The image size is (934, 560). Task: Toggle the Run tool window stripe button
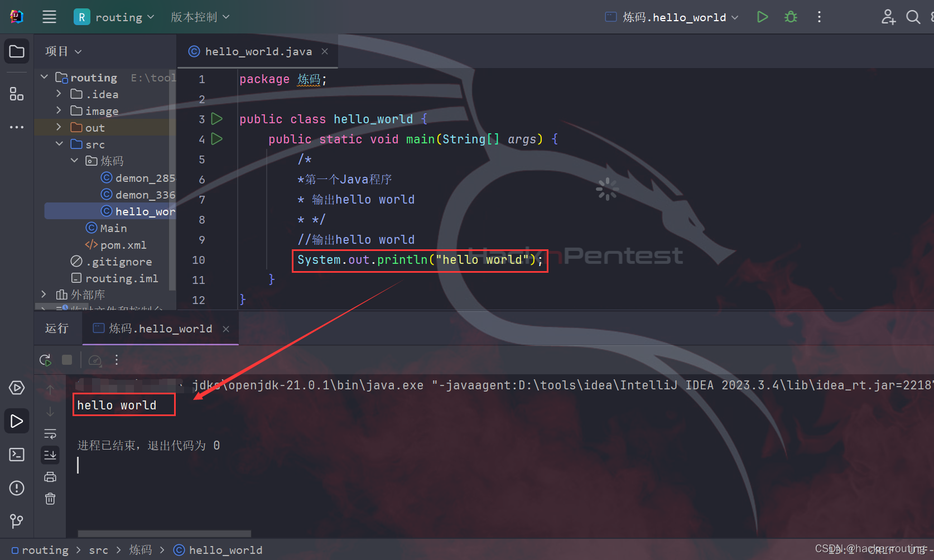coord(16,421)
